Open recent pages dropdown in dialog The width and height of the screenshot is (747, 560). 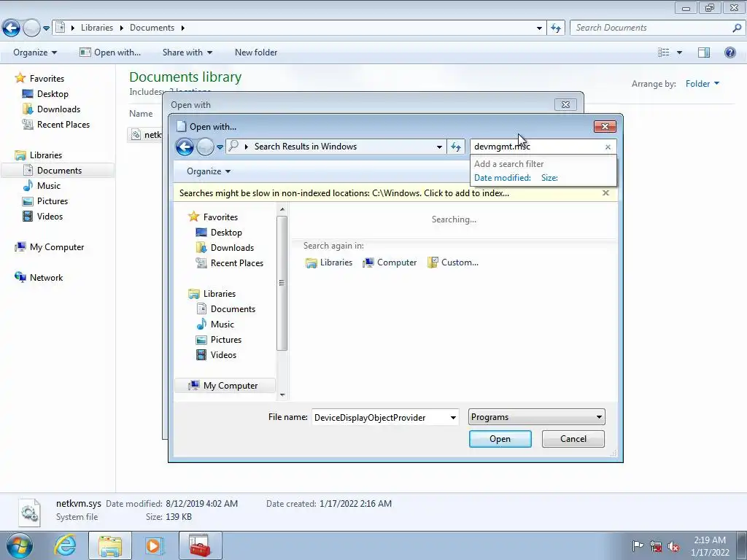coord(220,147)
